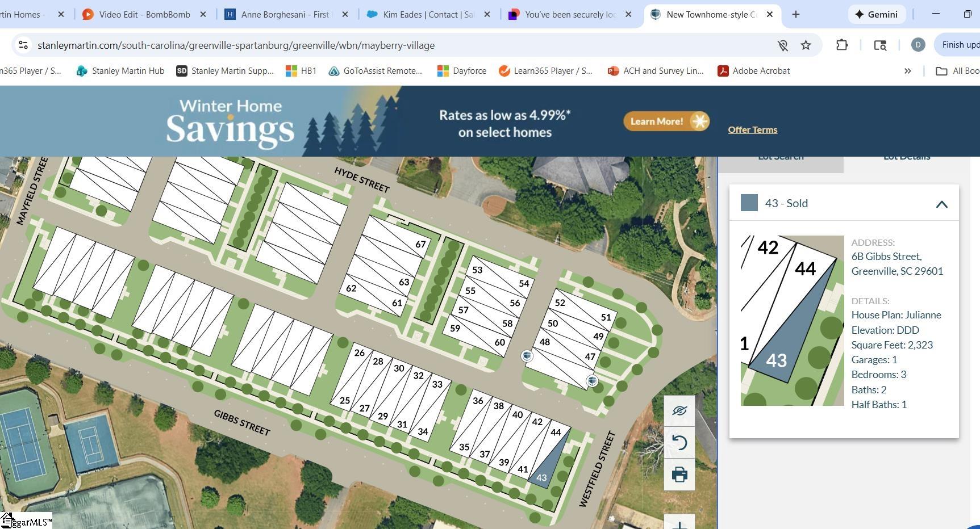Open a new browser tab
This screenshot has height=529, width=980.
[x=796, y=14]
